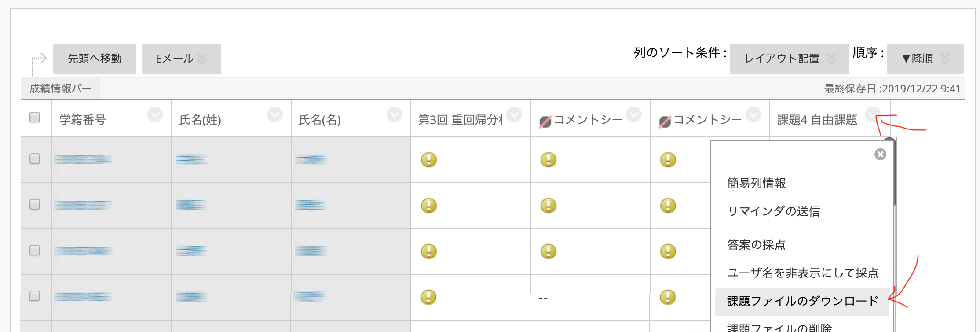
Task: Click needs-grading icon in second row of first コメントシート column
Action: [548, 205]
